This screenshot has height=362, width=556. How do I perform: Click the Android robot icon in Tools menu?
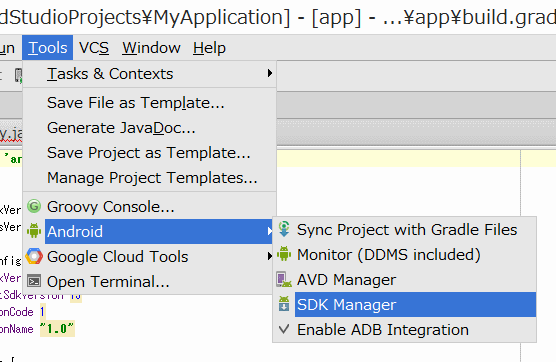[x=34, y=231]
